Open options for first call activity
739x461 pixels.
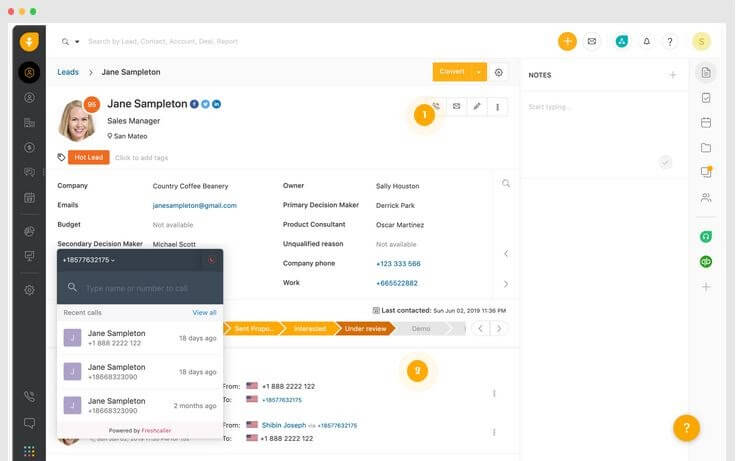494,393
